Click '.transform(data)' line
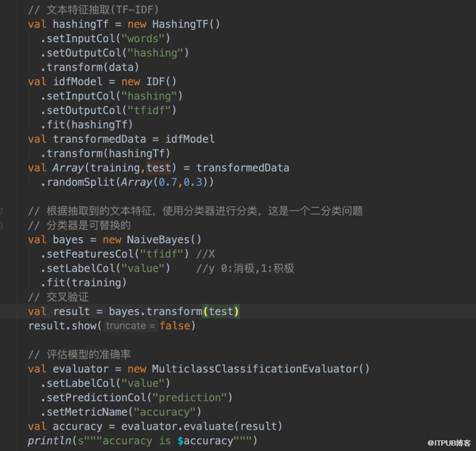Image resolution: width=476 pixels, height=451 pixels. pyautogui.click(x=90, y=67)
